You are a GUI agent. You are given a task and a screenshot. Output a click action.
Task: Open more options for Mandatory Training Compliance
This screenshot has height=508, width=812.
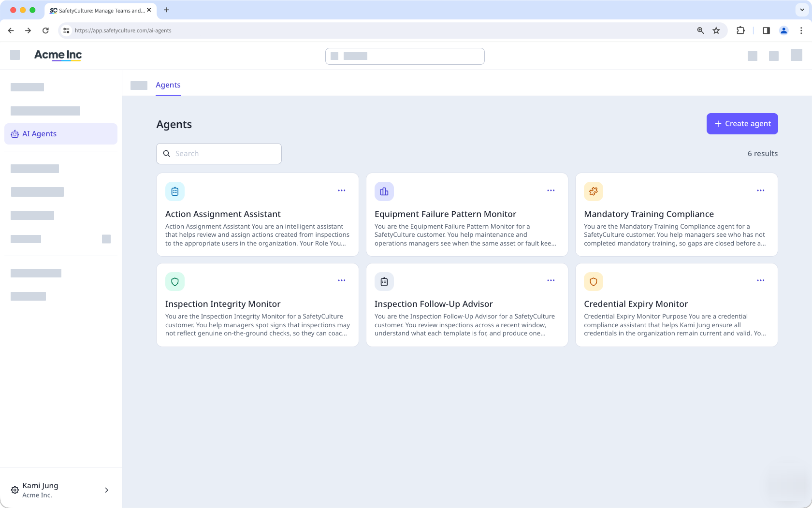[761, 190]
